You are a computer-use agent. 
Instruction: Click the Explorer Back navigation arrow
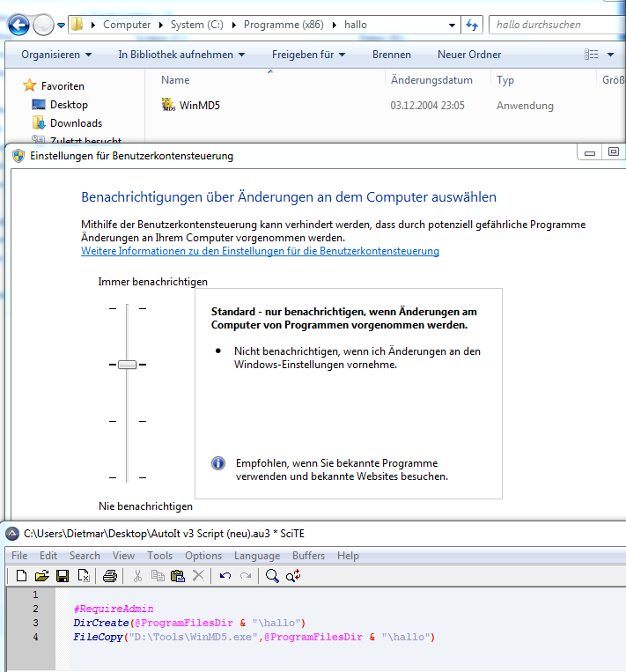pyautogui.click(x=18, y=25)
